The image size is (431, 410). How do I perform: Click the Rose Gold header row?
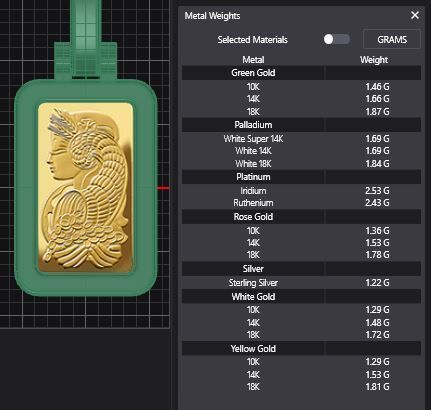pyautogui.click(x=301, y=217)
